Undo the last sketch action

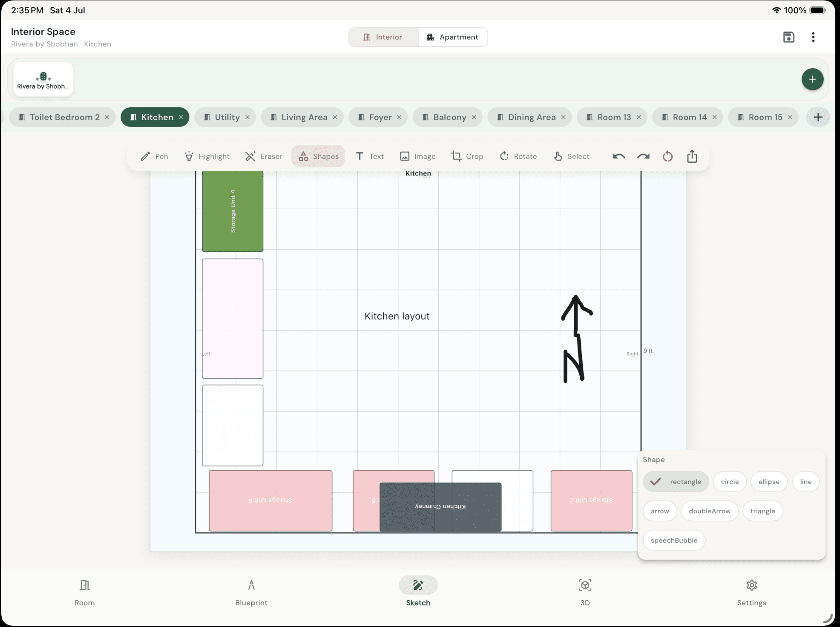tap(619, 156)
